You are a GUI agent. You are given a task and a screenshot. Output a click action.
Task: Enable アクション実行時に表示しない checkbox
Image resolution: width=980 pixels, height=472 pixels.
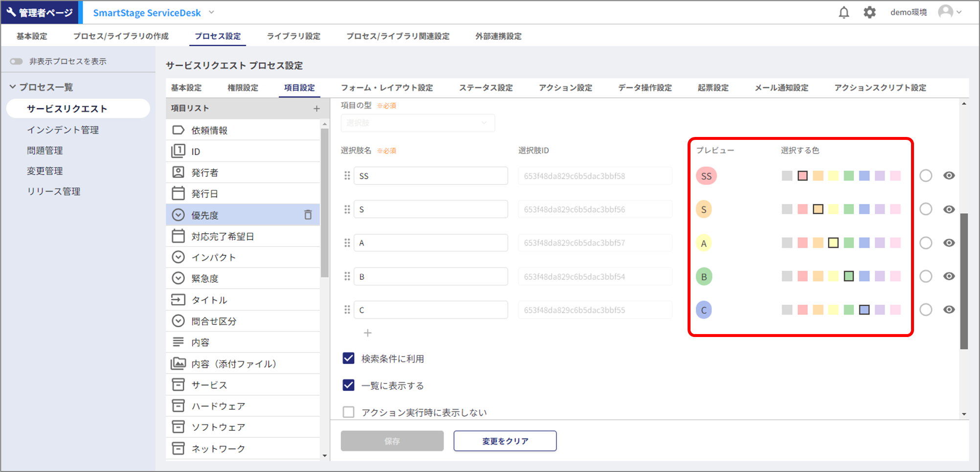tap(348, 412)
